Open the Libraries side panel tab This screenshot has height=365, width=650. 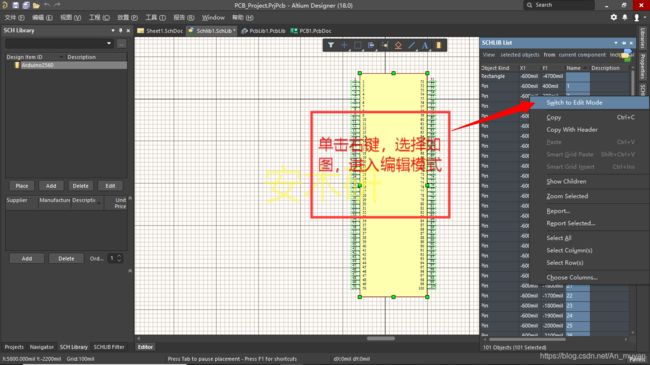click(643, 38)
